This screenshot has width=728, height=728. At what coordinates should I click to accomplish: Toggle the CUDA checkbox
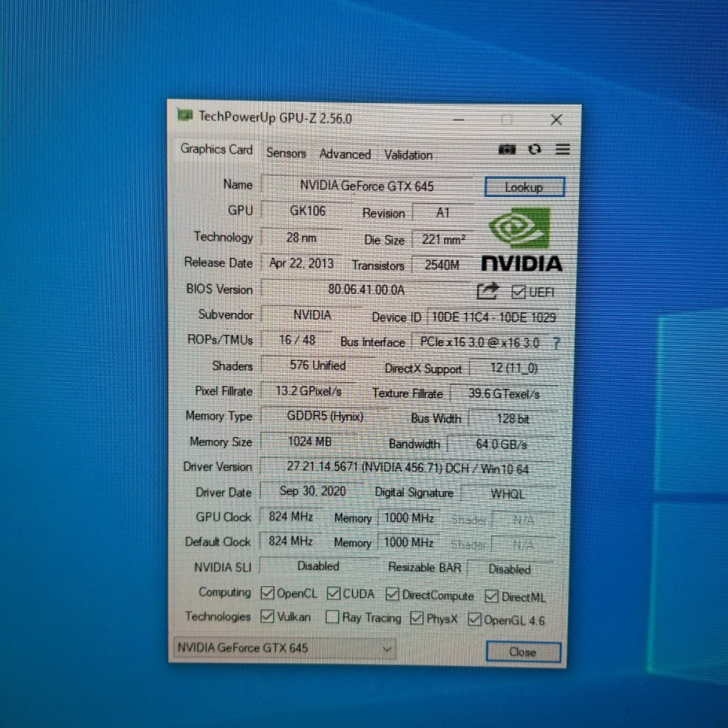pos(333,593)
